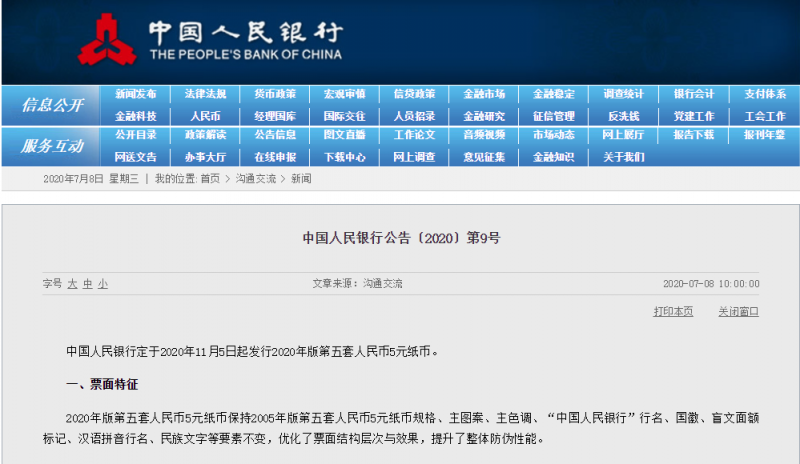Go to 人民币 section
Image resolution: width=800 pixels, height=464 pixels.
pyautogui.click(x=205, y=116)
